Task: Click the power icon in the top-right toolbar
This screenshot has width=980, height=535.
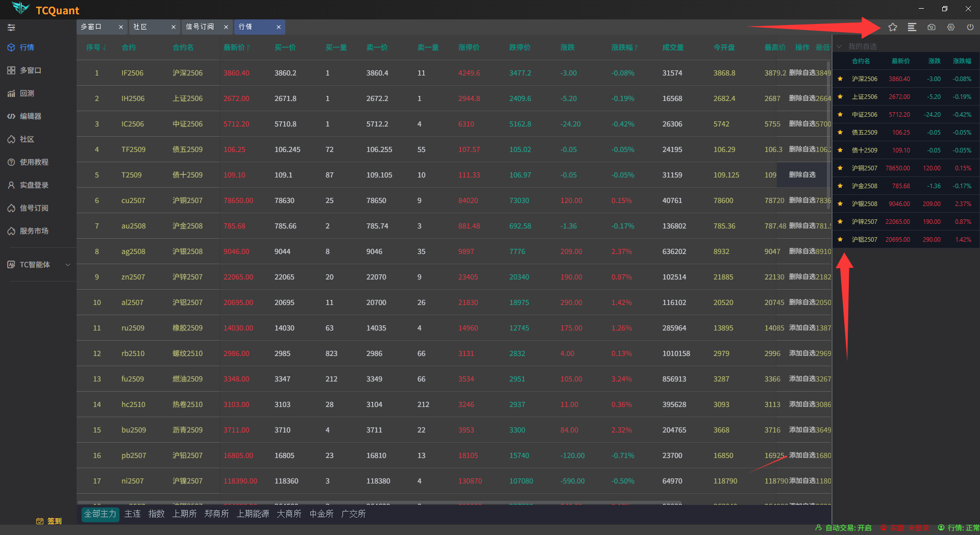Action: coord(970,27)
